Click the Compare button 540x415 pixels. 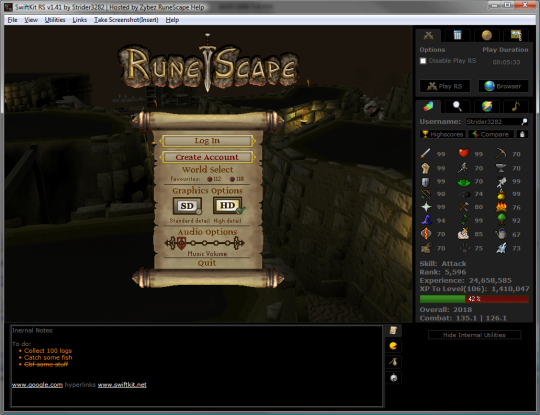click(491, 134)
